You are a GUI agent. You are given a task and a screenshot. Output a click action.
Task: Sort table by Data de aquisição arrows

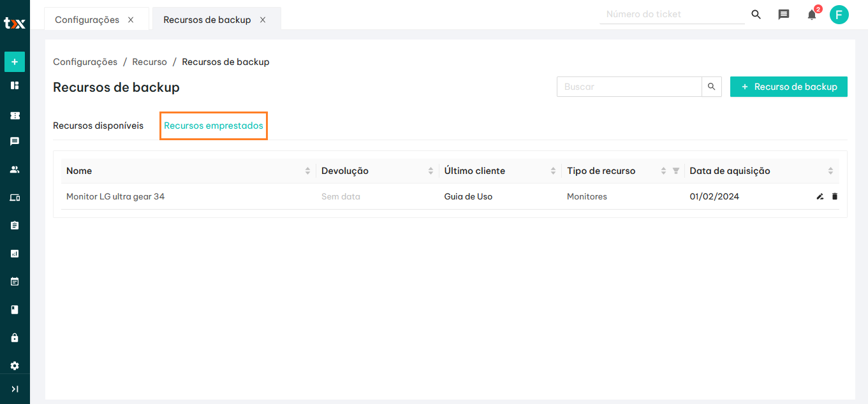830,171
